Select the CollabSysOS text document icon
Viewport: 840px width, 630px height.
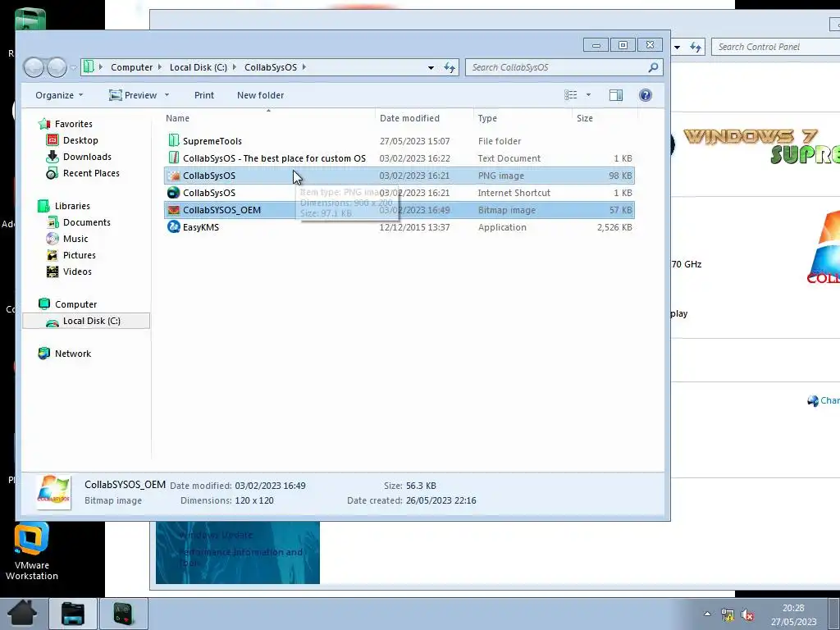pos(174,158)
